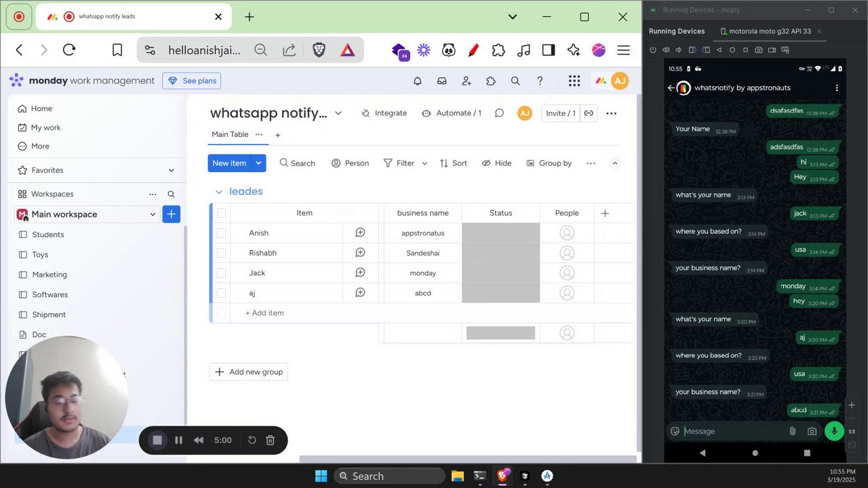Click the AJ profile avatar in header
The image size is (868, 488).
[x=620, y=81]
